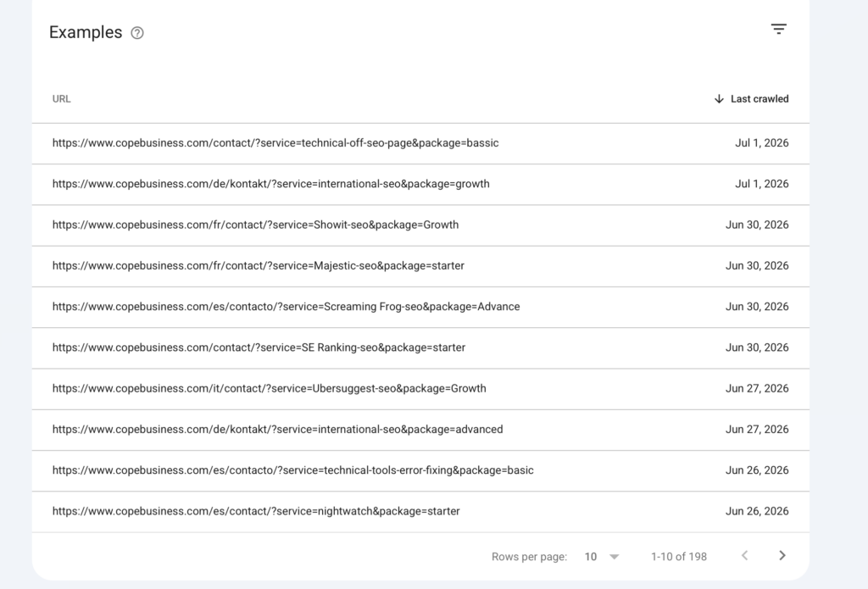The width and height of the screenshot is (868, 589).
Task: Go to next page of examples
Action: tap(782, 556)
